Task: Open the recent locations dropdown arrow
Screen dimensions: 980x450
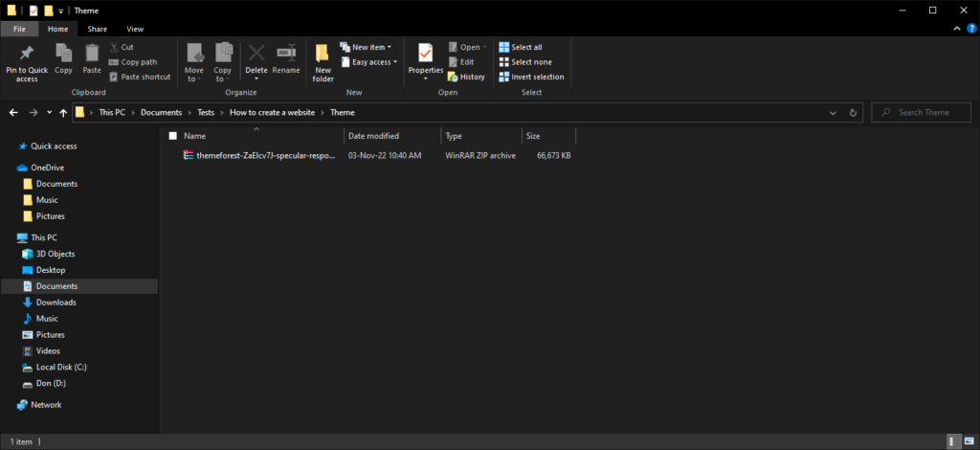Action: tap(50, 113)
